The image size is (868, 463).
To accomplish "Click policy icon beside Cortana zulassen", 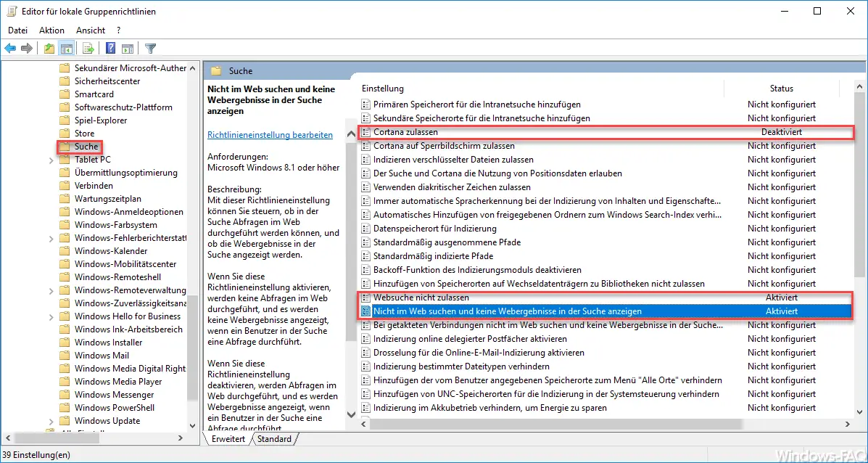I will pos(365,132).
